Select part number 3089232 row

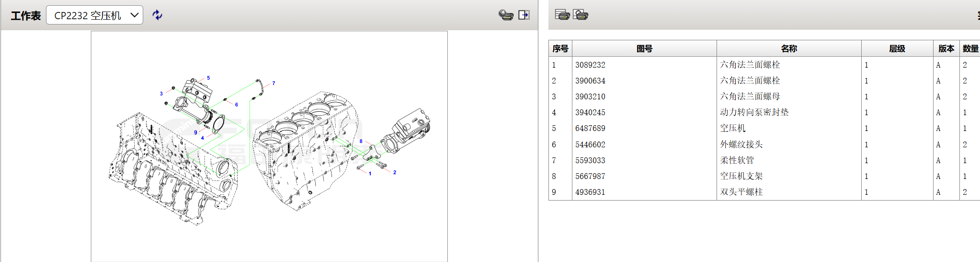click(590, 65)
